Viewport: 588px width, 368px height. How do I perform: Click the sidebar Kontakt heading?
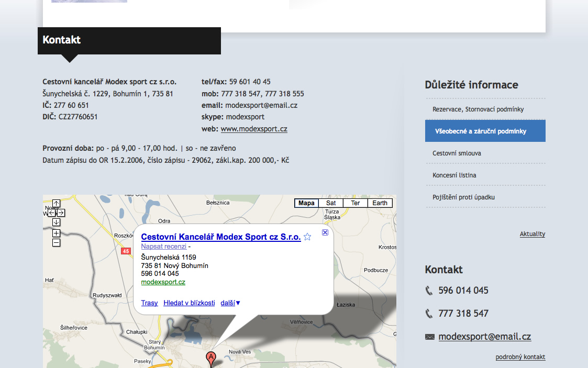[x=443, y=270]
